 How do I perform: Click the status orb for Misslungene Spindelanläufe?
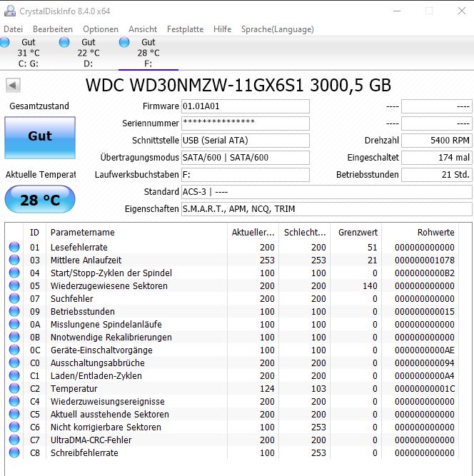pyautogui.click(x=14, y=324)
